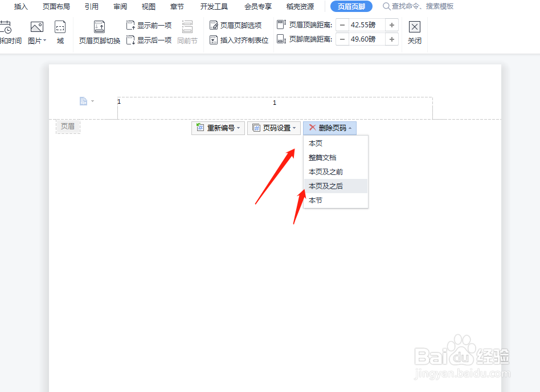The image size is (540, 392).
Task: Close header and footer editing (关闭)
Action: point(414,26)
